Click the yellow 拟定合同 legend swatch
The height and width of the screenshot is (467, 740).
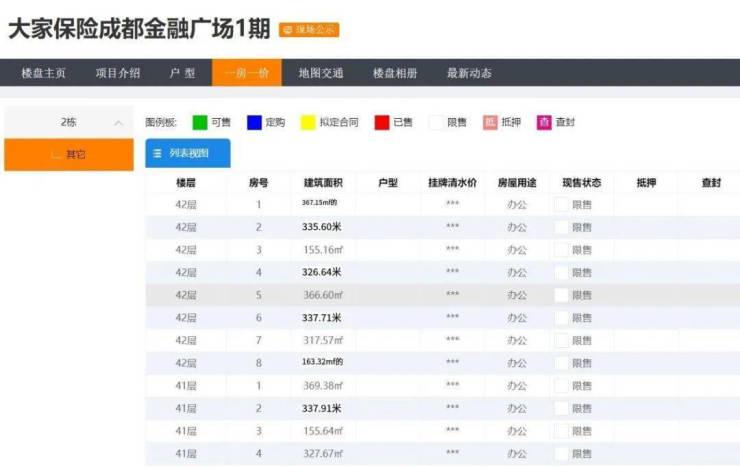[308, 123]
